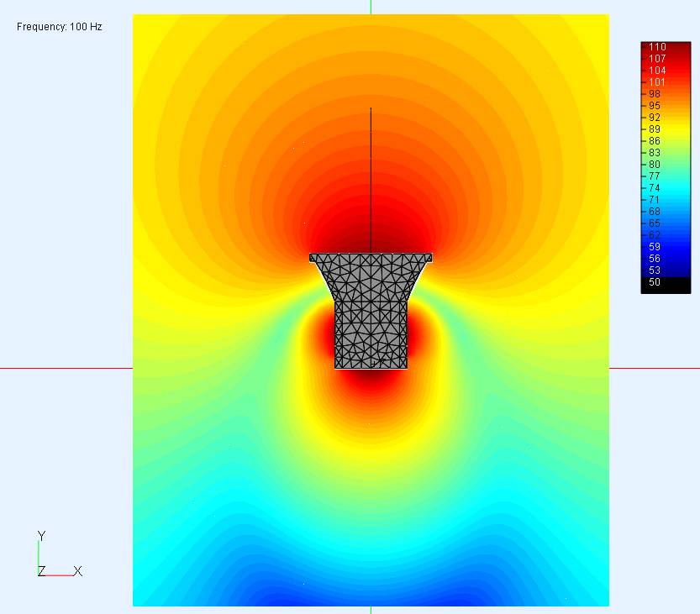Click the X axis label of the orientation gizmo
700x614 pixels.
click(77, 571)
